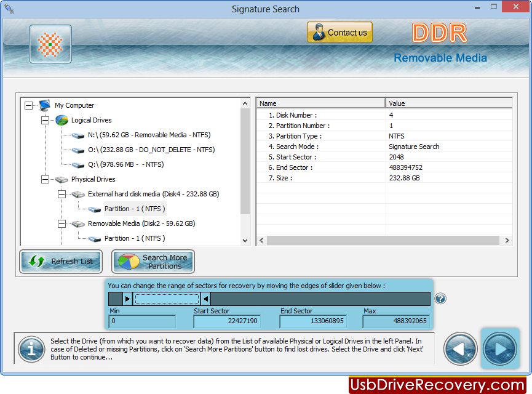Click the '3. Partition Type :' row
Viewport: 532px width, 394px height.
[x=384, y=136]
